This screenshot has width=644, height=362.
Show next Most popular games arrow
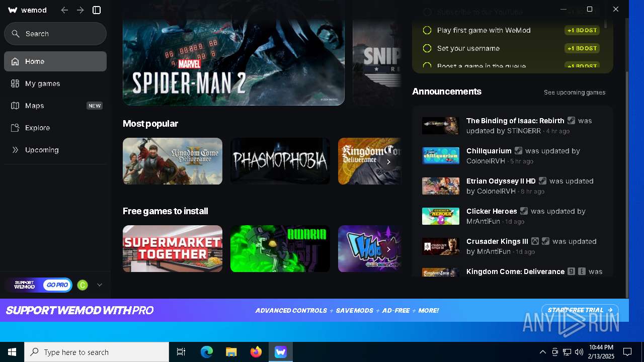click(x=388, y=162)
